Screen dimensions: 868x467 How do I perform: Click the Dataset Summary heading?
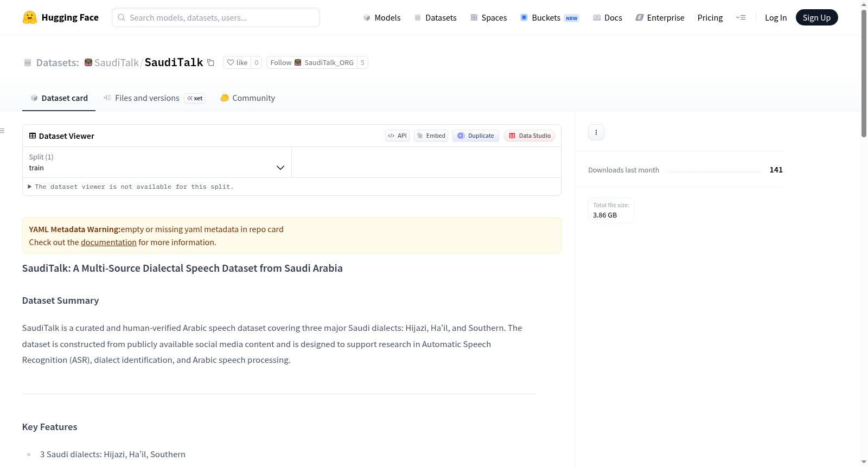pyautogui.click(x=61, y=300)
